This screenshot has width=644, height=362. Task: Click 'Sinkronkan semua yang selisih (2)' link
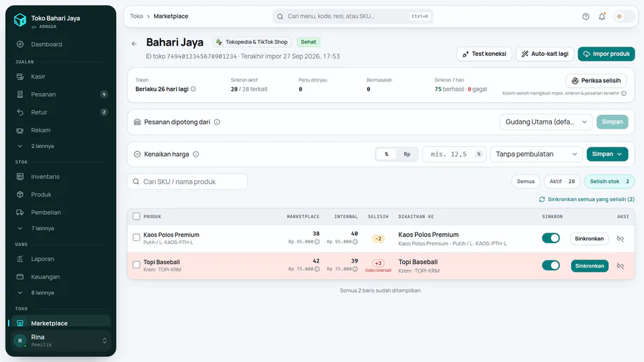tap(587, 200)
